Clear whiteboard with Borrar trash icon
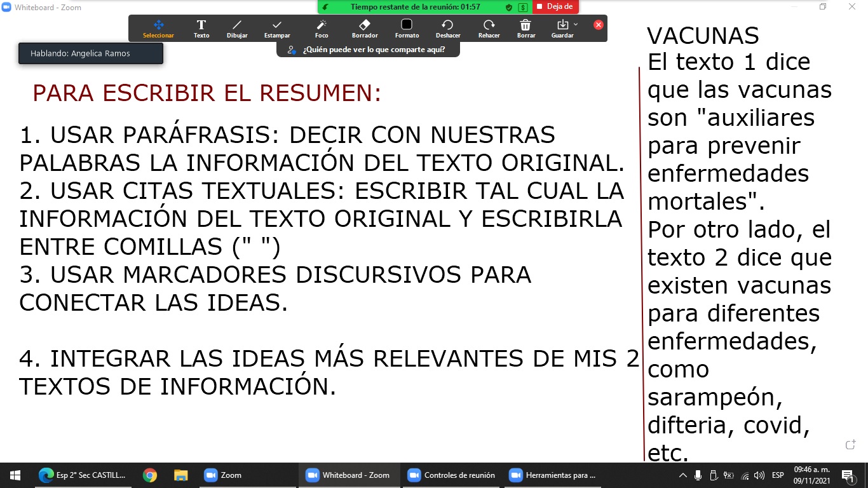Image resolution: width=868 pixels, height=488 pixels. pos(526,28)
